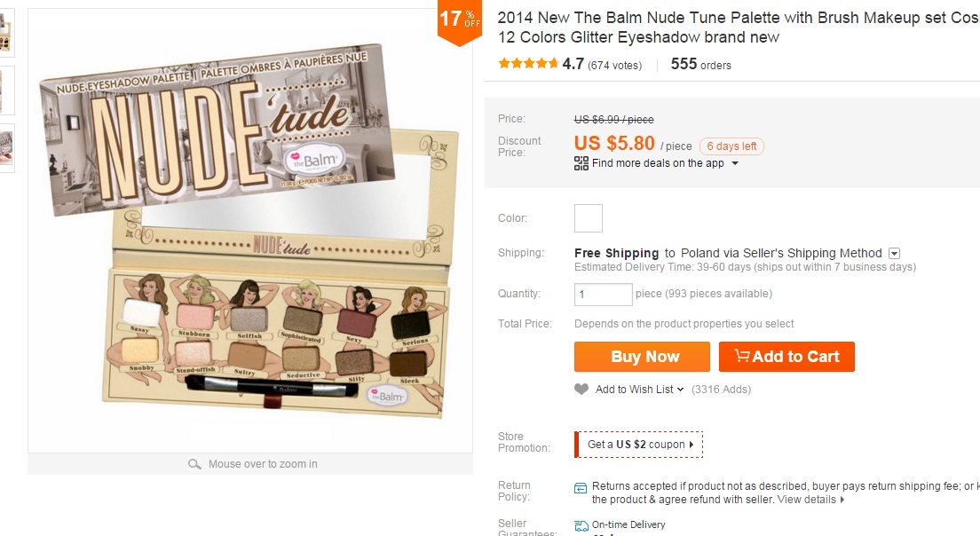Select the first product thumbnail
Image resolution: width=980 pixels, height=536 pixels.
coord(6,33)
